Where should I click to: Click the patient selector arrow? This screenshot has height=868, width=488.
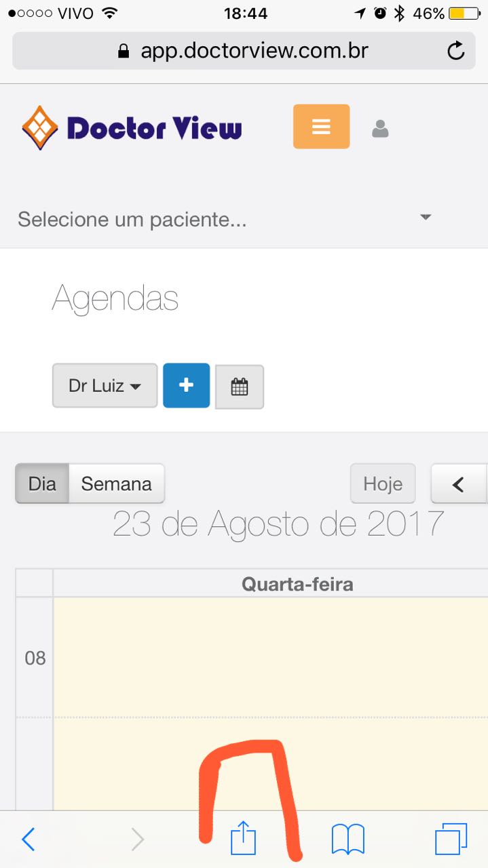[x=426, y=218]
